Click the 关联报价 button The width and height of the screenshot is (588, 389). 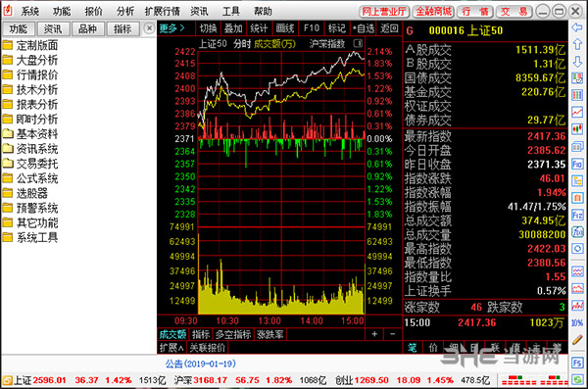coord(208,348)
